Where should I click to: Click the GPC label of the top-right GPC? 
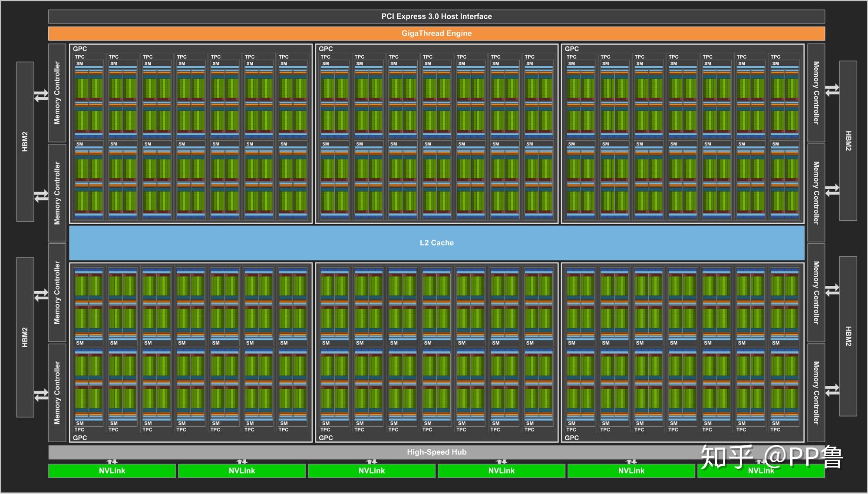(572, 49)
